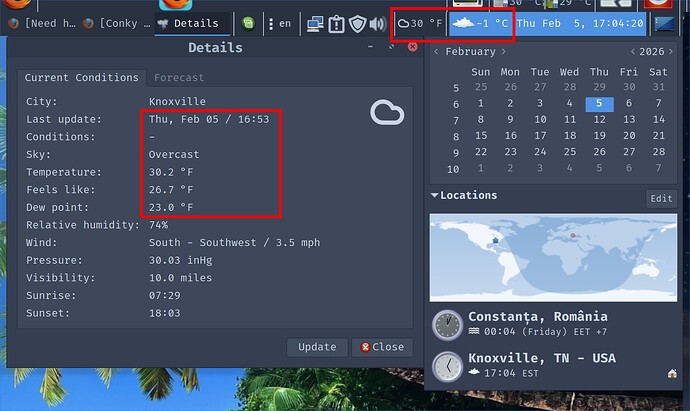This screenshot has height=411, width=690.
Task: Click the pressure value 30.03 inHg
Action: pyautogui.click(x=180, y=261)
